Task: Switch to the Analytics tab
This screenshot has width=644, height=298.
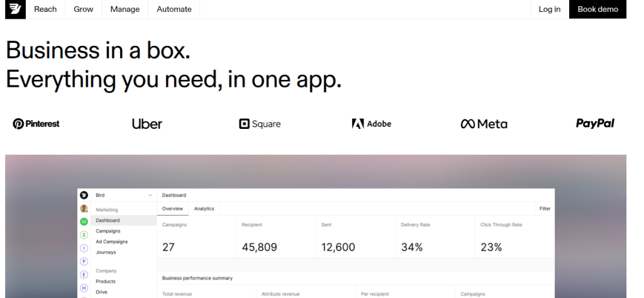Action: click(204, 209)
